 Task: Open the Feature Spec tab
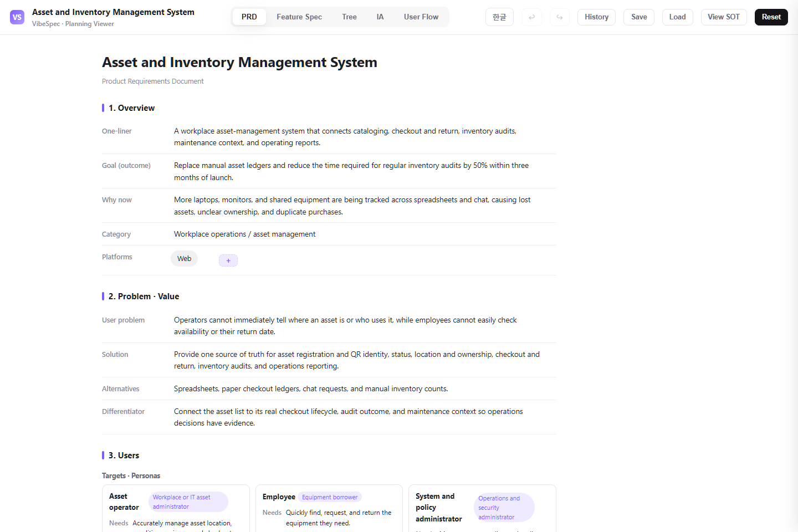299,17
